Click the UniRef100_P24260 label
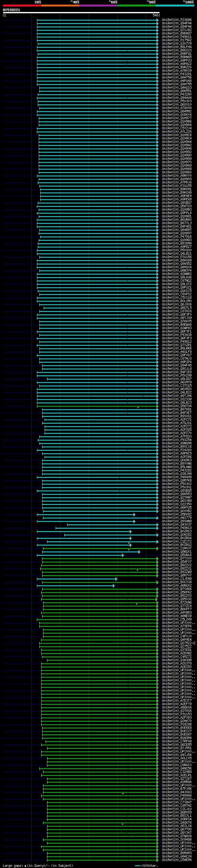This screenshot has height=868, width=197. 177,450
